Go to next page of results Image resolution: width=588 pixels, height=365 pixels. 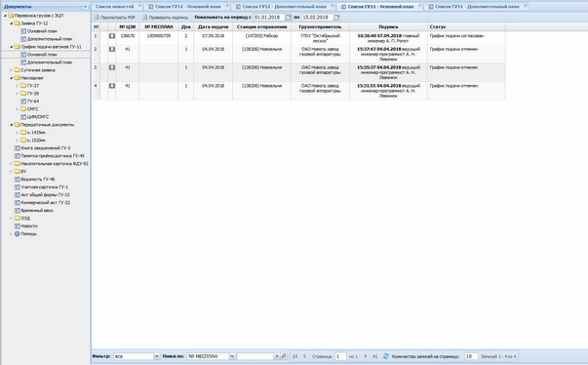[366, 356]
